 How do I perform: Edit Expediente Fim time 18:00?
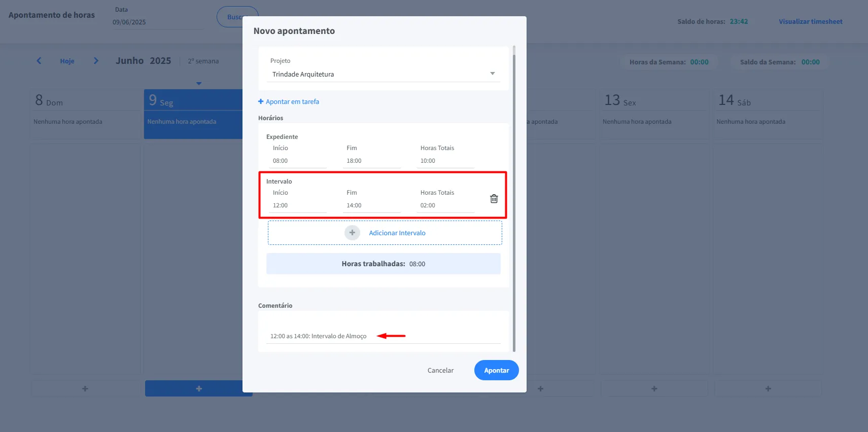coord(372,161)
